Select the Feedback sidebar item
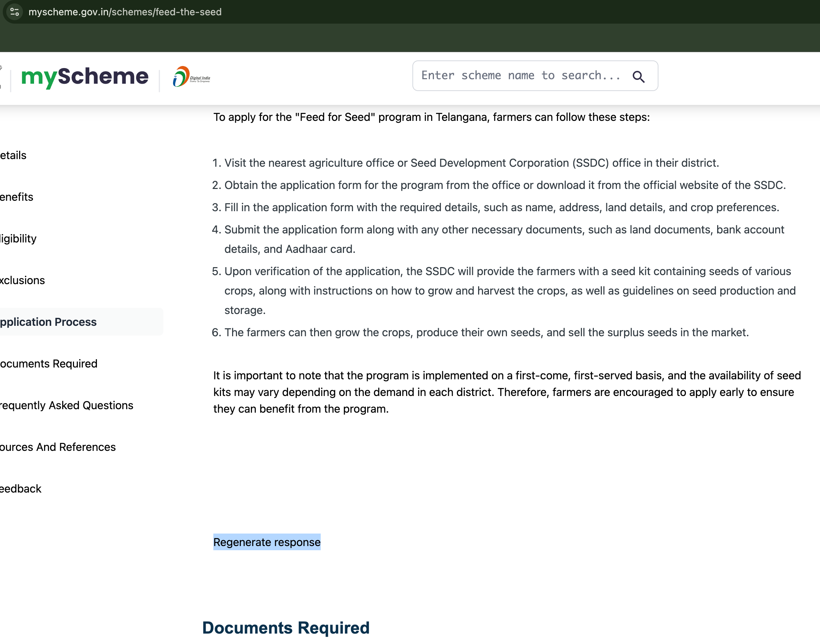Viewport: 820px width, 644px height. [x=20, y=489]
